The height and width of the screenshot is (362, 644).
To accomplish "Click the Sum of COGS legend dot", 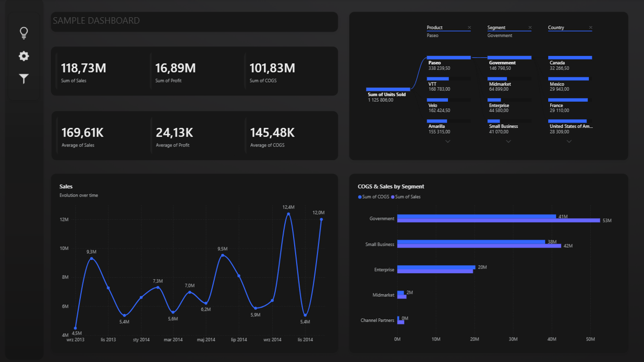I will 360,197.
